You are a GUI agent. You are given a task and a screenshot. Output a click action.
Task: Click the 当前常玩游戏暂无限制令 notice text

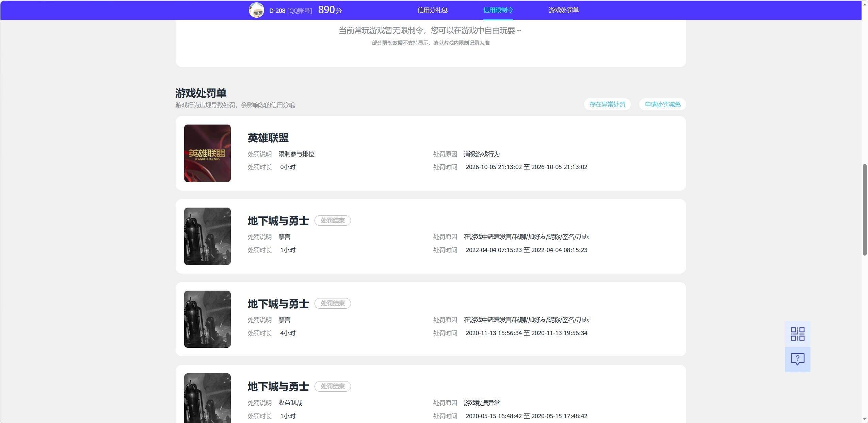[x=430, y=31]
